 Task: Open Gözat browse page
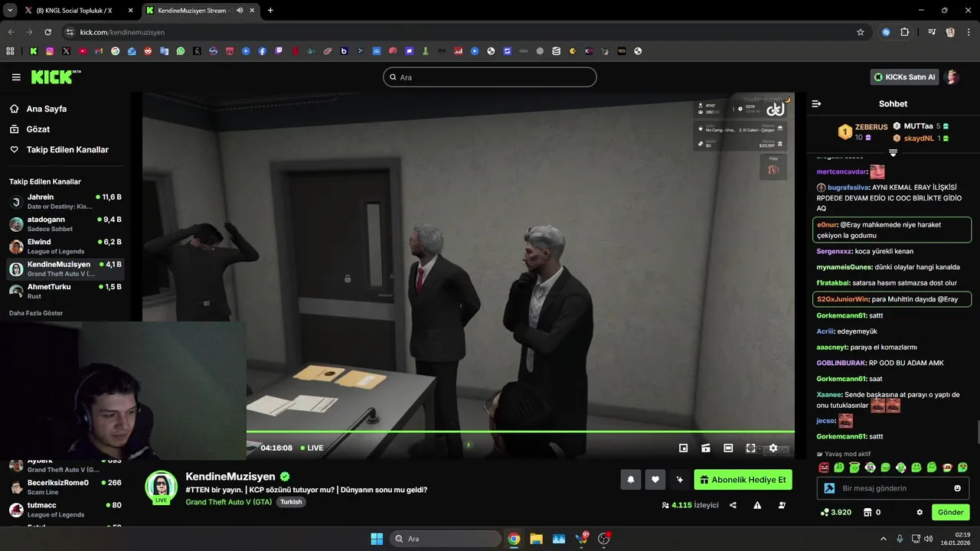(x=38, y=129)
